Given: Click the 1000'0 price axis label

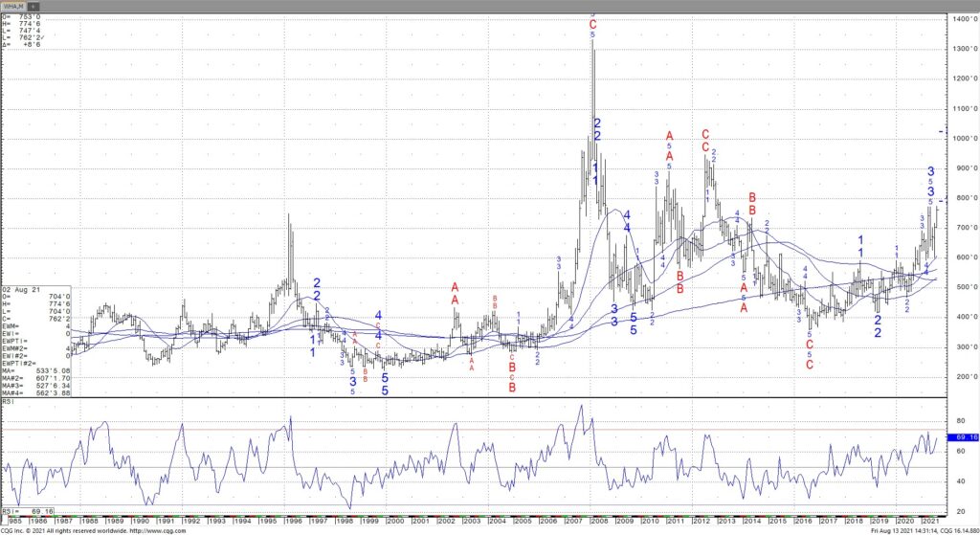Looking at the screenshot, I should 963,139.
